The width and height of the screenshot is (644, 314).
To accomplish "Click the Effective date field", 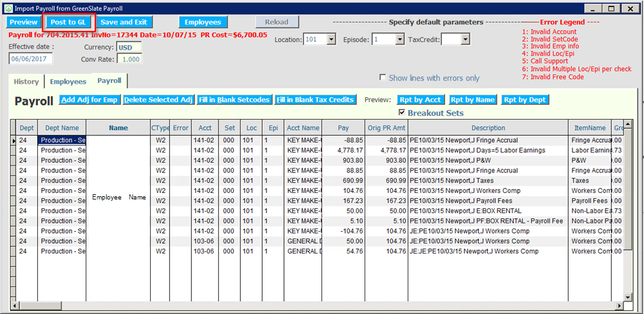I will [31, 59].
